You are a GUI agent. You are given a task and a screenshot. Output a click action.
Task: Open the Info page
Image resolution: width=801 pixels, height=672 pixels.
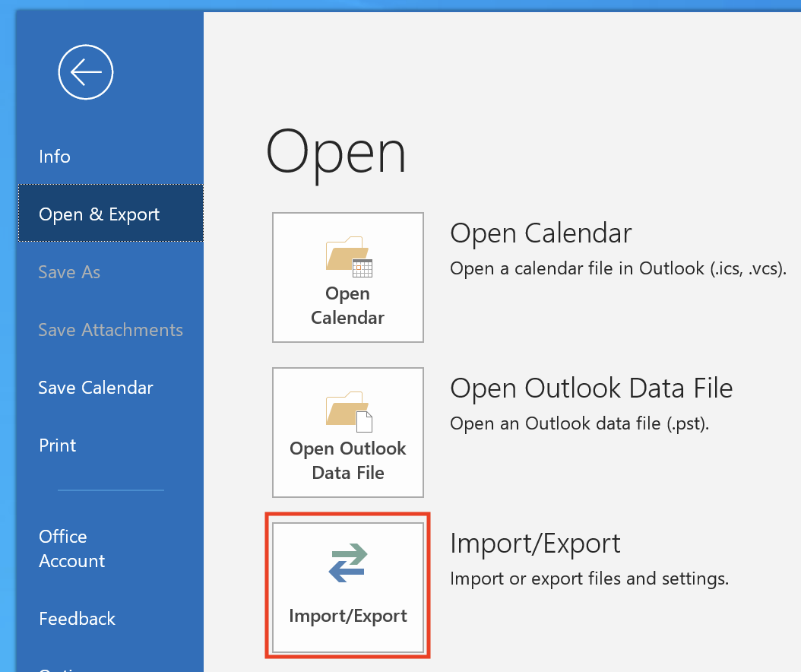[55, 157]
